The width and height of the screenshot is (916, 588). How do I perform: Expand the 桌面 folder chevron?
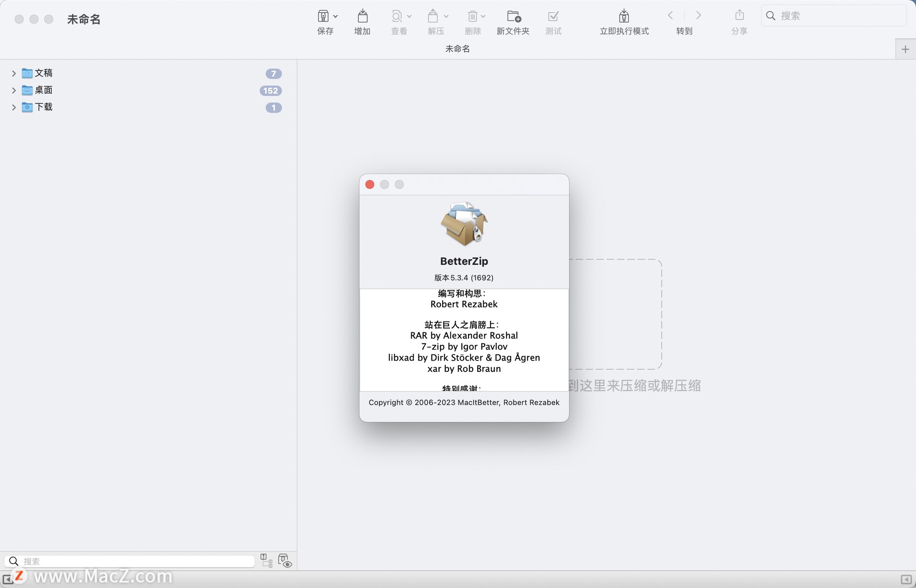click(x=14, y=91)
